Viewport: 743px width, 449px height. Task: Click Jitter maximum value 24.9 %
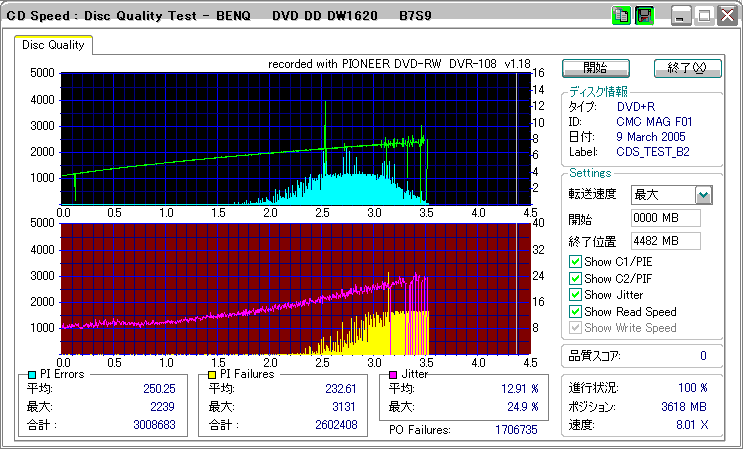click(523, 407)
